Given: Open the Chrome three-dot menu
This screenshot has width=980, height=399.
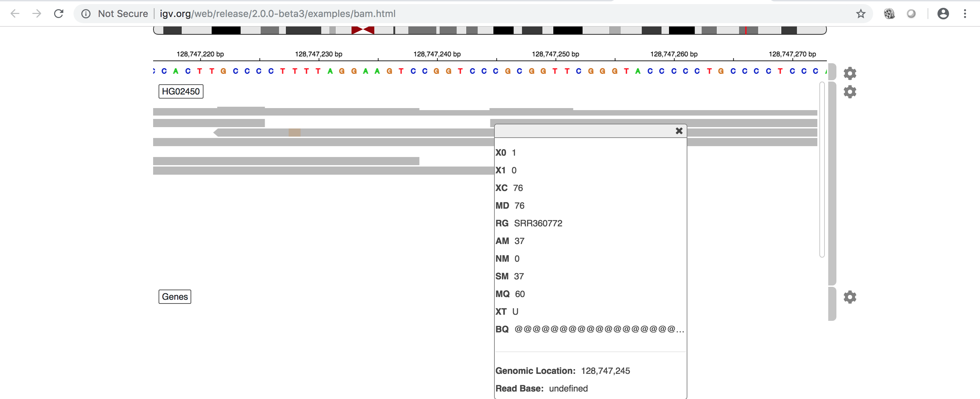Looking at the screenshot, I should coord(965,14).
